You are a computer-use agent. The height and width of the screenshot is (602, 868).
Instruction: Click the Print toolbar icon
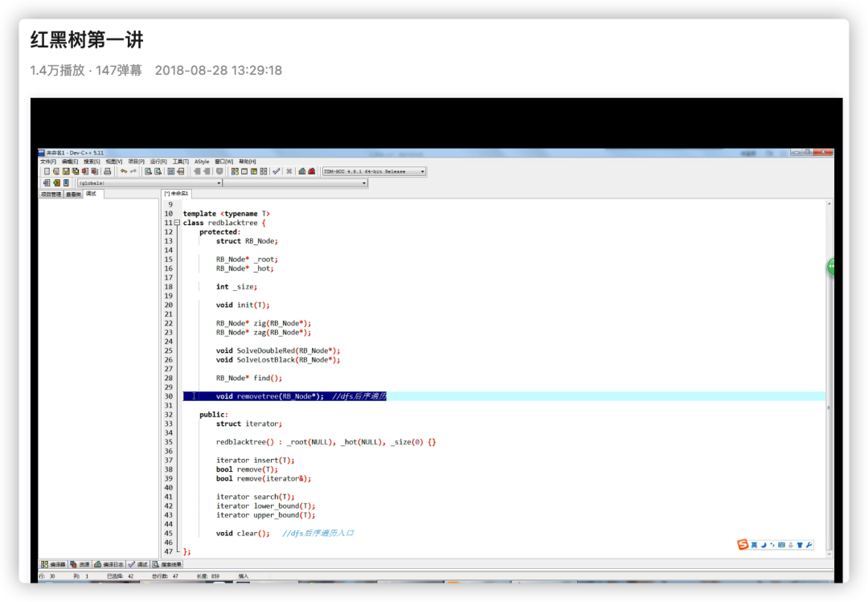tap(108, 172)
